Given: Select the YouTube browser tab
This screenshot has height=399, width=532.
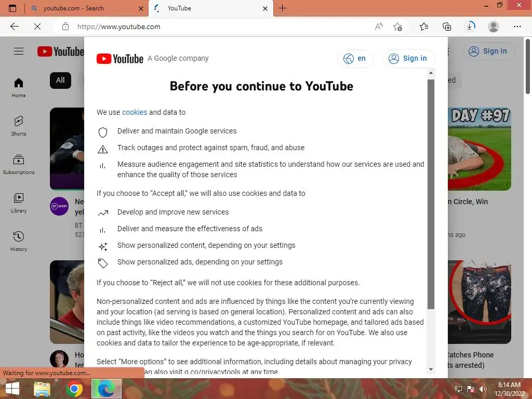Looking at the screenshot, I should pyautogui.click(x=210, y=8).
